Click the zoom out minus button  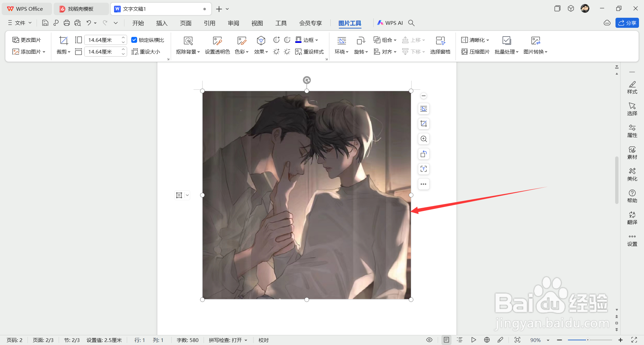click(x=559, y=340)
